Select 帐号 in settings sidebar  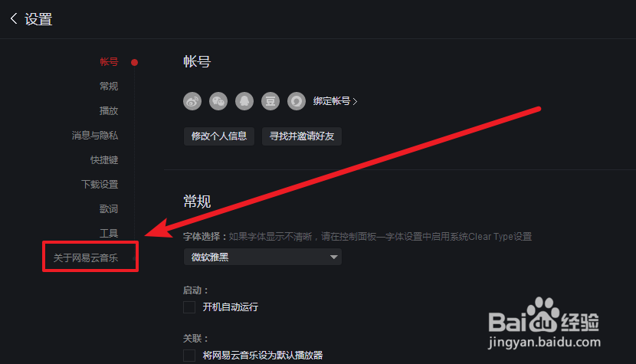tap(109, 61)
